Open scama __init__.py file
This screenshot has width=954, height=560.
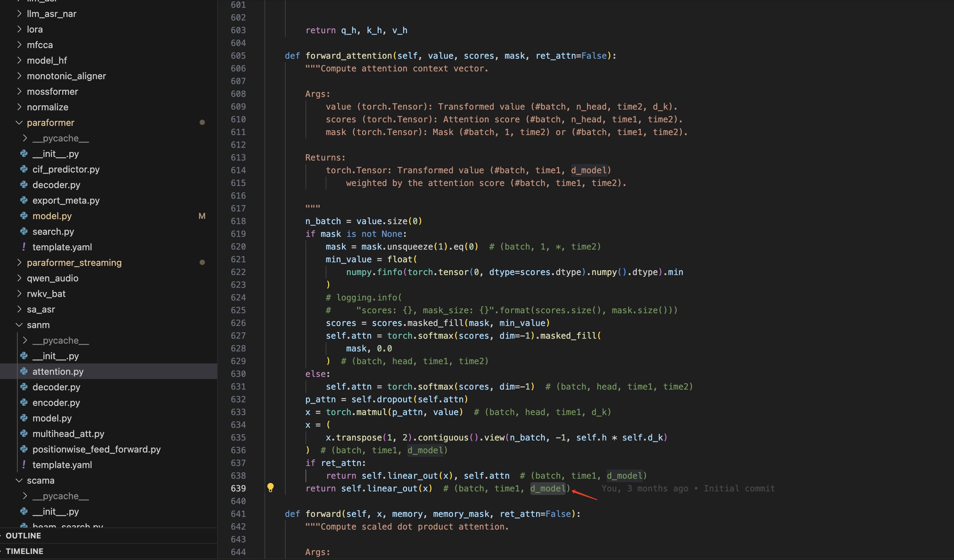tap(56, 511)
